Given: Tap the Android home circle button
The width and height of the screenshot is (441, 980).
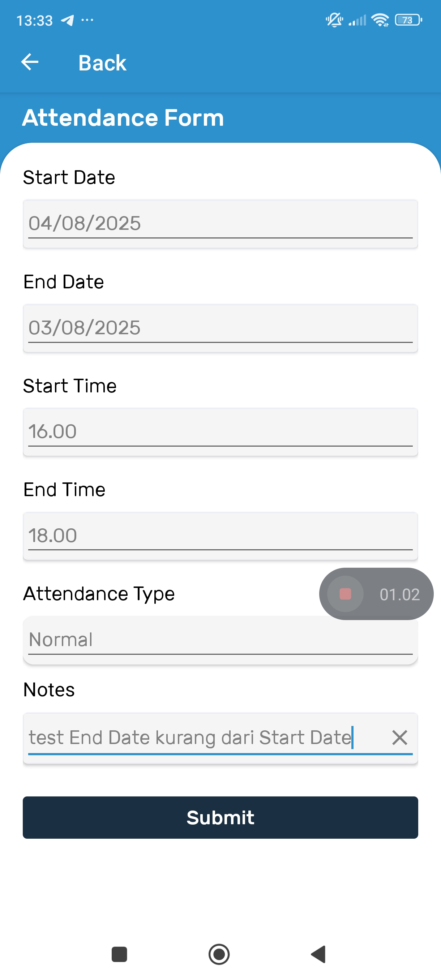Looking at the screenshot, I should (219, 954).
